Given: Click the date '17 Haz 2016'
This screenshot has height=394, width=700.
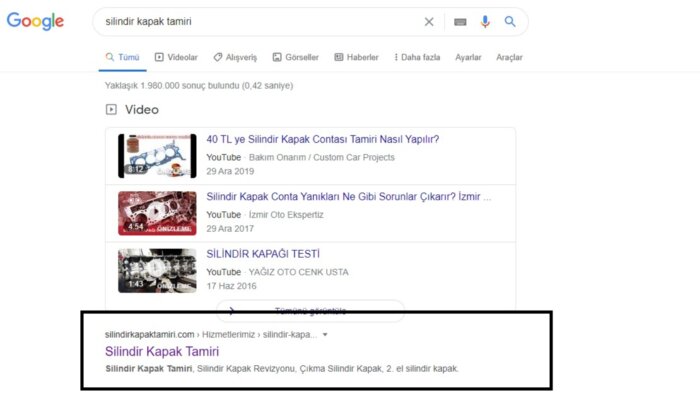Looking at the screenshot, I should [x=231, y=286].
